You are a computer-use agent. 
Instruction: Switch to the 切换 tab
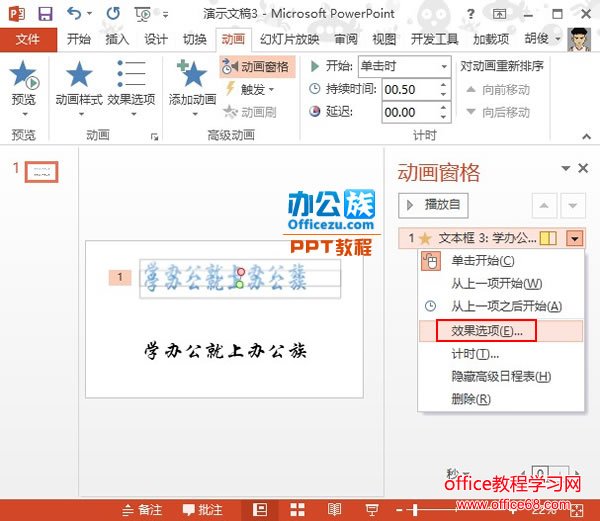click(x=194, y=39)
